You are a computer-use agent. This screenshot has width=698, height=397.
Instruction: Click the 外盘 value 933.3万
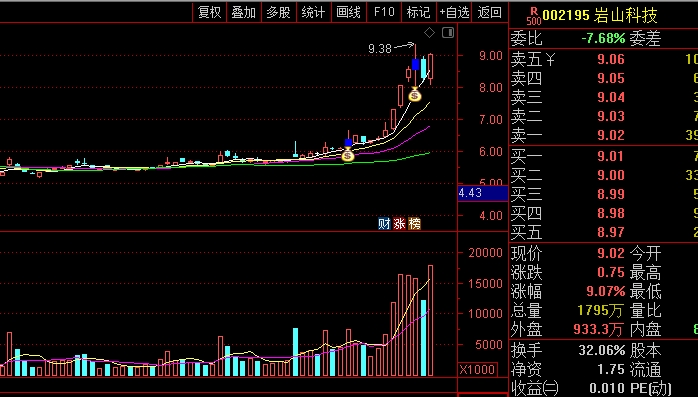(x=598, y=329)
